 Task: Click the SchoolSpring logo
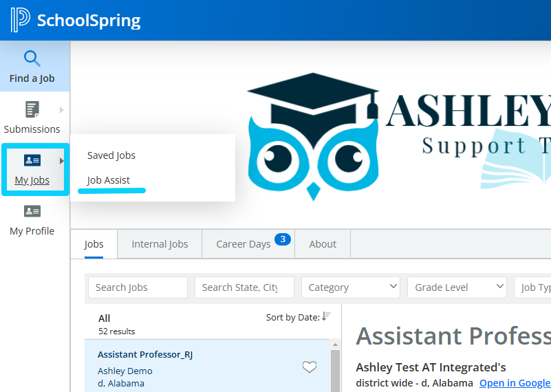coord(76,21)
